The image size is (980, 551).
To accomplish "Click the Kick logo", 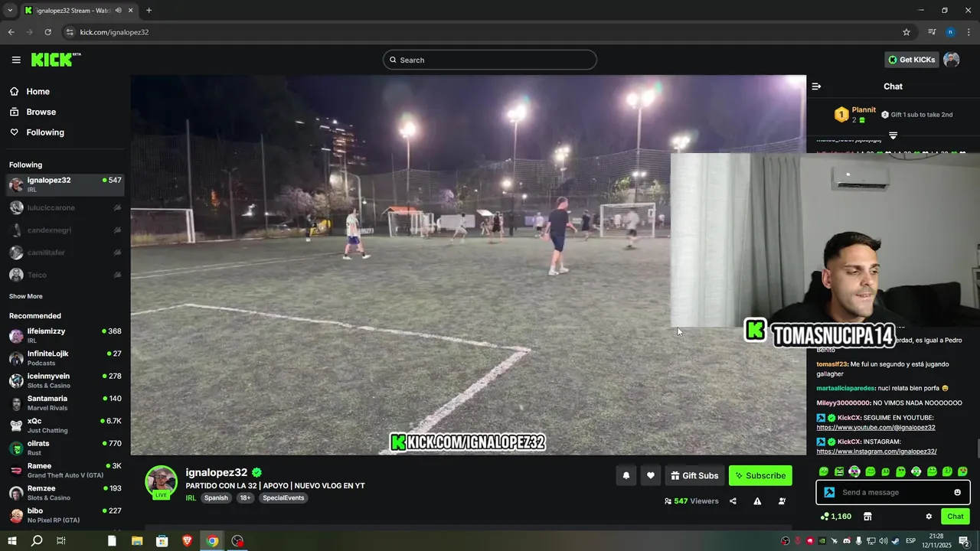I will point(56,60).
